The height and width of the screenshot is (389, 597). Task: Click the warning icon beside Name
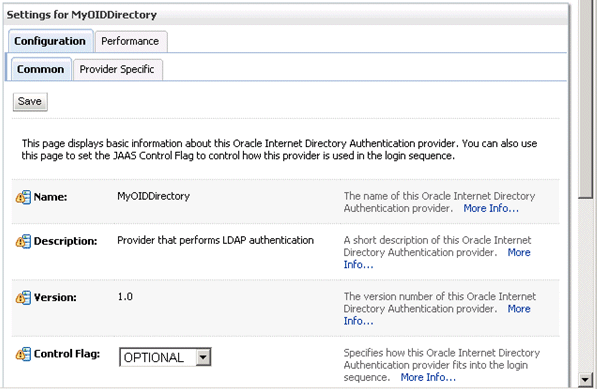point(23,197)
